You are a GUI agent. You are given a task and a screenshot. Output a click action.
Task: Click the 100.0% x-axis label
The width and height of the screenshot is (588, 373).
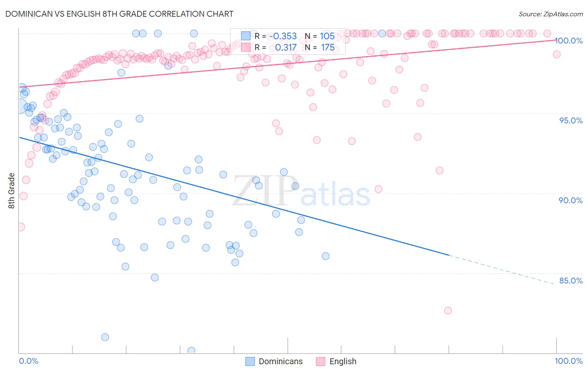pyautogui.click(x=569, y=361)
